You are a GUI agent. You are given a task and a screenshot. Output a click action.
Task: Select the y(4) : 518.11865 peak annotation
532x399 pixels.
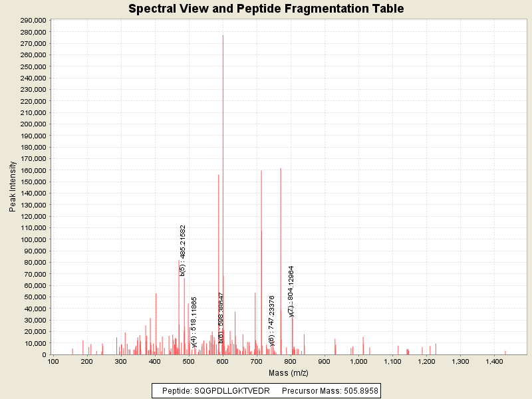(x=194, y=323)
